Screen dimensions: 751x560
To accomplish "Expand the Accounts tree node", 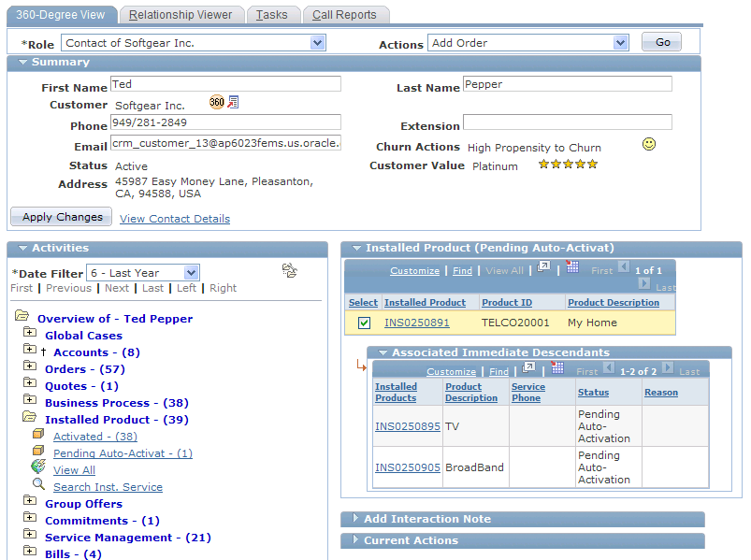I will click(x=30, y=349).
